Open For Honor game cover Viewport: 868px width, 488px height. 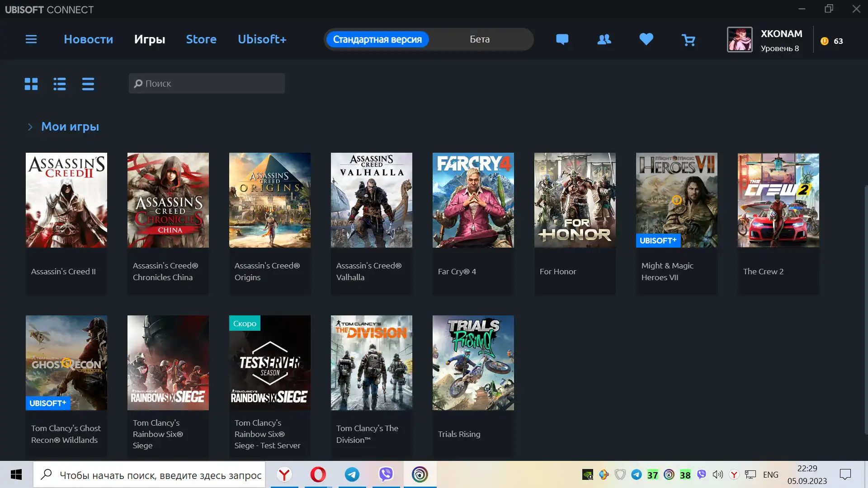point(575,200)
